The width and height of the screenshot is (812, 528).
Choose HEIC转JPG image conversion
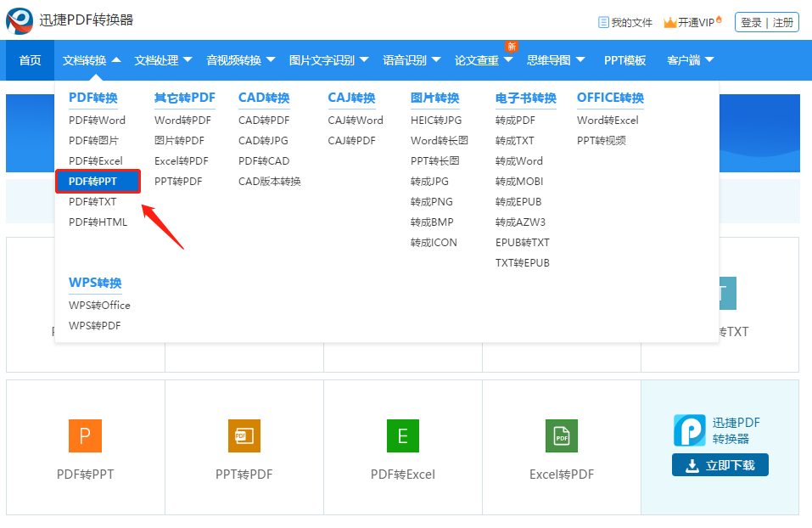(436, 121)
